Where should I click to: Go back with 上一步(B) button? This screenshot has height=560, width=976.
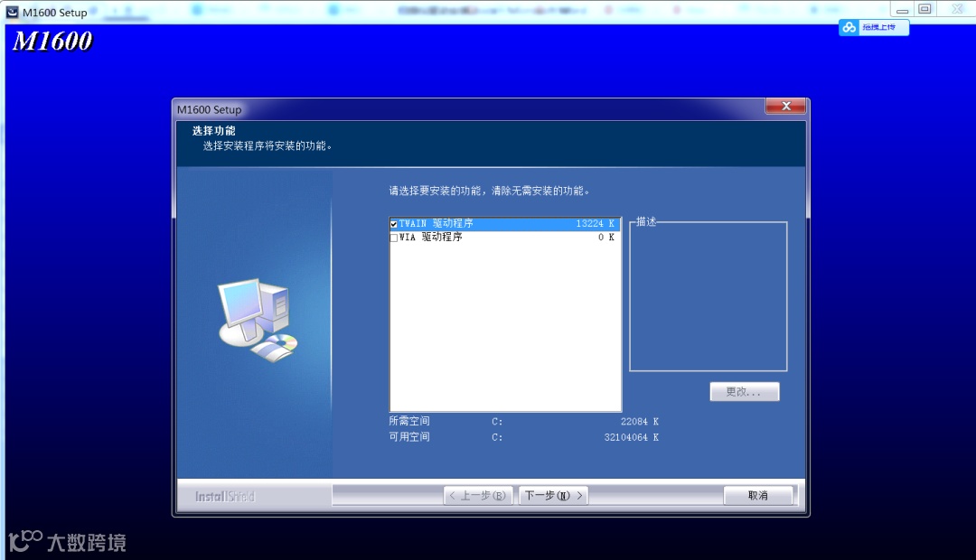(478, 495)
